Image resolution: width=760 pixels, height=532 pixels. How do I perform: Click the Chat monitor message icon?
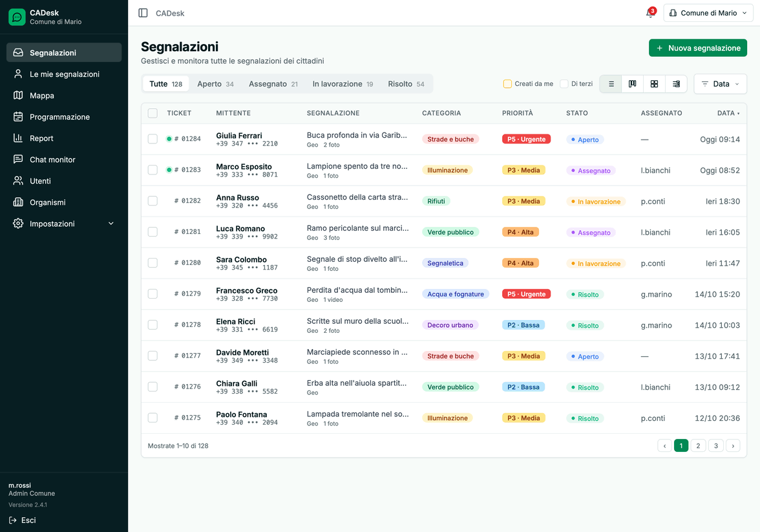point(18,159)
